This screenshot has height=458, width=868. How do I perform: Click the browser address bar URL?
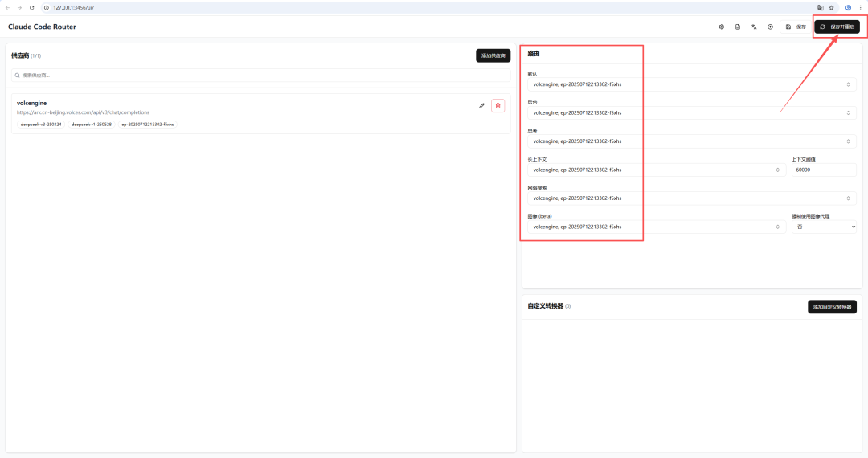(x=74, y=8)
